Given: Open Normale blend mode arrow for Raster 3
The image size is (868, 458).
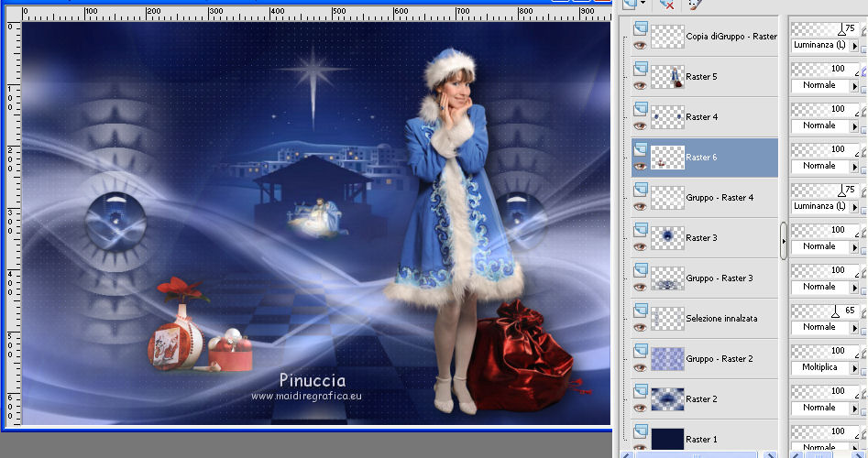Looking at the screenshot, I should tap(854, 247).
